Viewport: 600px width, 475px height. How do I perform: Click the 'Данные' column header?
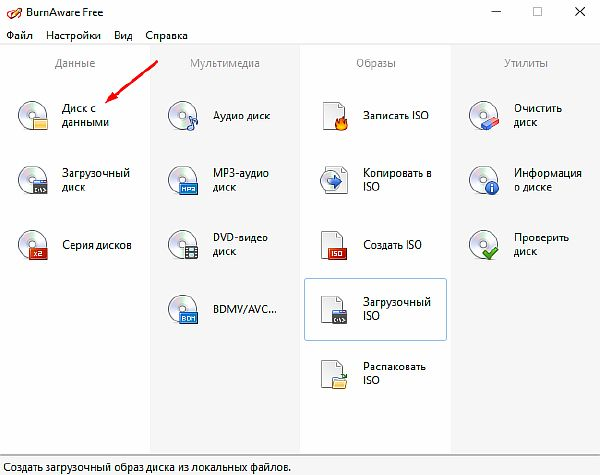point(75,63)
